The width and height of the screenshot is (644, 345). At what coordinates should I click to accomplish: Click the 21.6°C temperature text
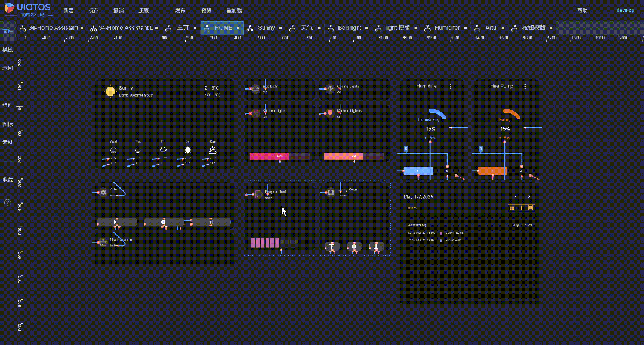pyautogui.click(x=212, y=88)
